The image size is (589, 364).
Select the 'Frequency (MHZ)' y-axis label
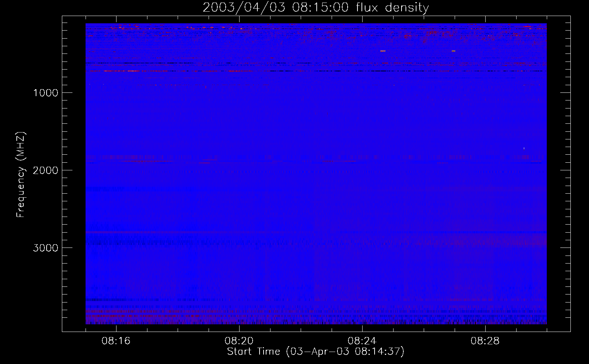[21, 174]
